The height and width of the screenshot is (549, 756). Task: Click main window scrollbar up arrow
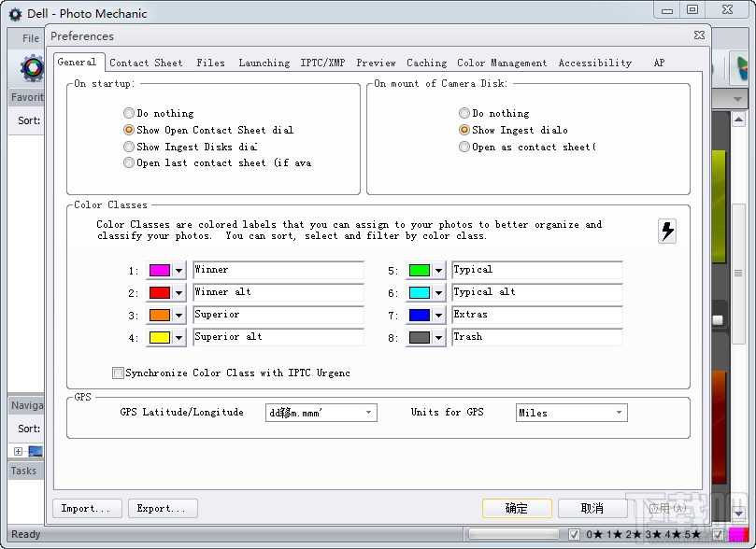(x=738, y=119)
